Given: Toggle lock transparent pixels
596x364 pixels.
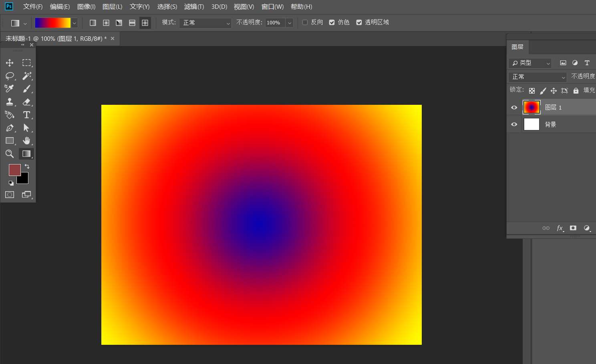Looking at the screenshot, I should [x=532, y=91].
